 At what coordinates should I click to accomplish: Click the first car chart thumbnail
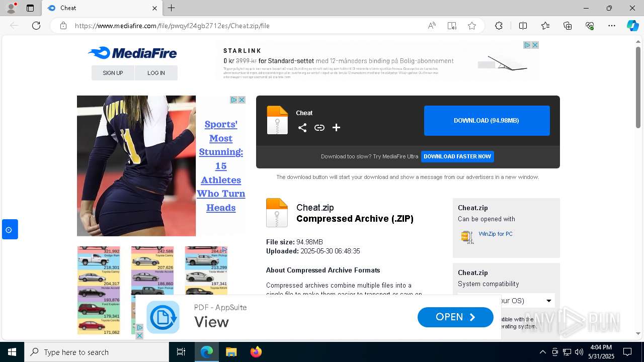(x=99, y=291)
